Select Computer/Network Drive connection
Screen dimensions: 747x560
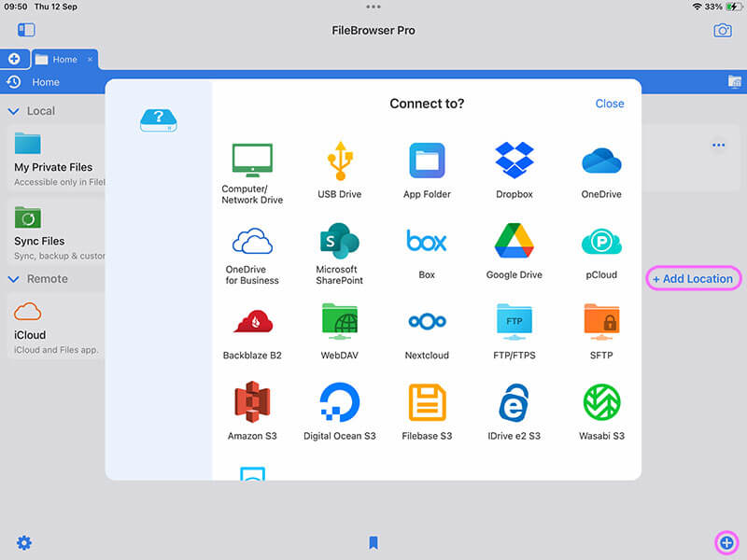252,174
